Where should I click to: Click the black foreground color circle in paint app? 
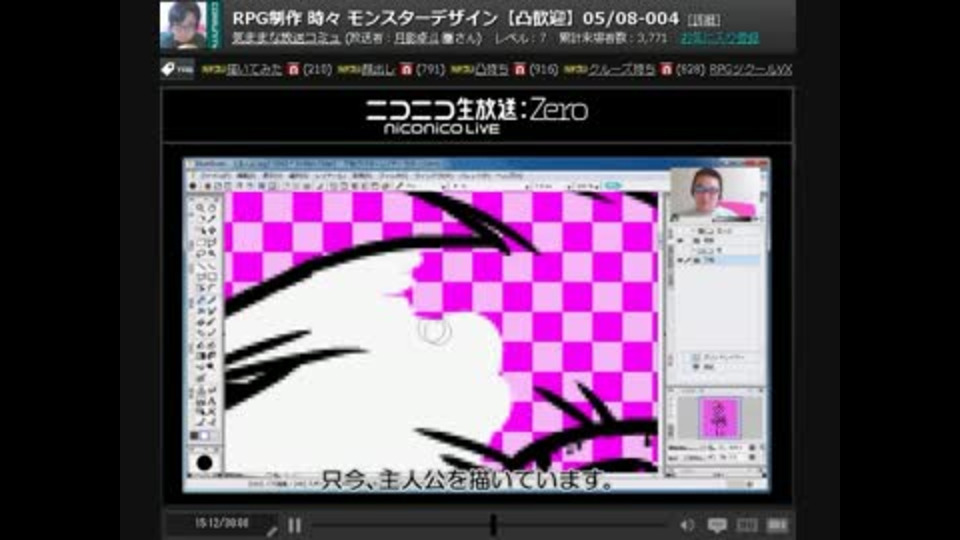[204, 462]
